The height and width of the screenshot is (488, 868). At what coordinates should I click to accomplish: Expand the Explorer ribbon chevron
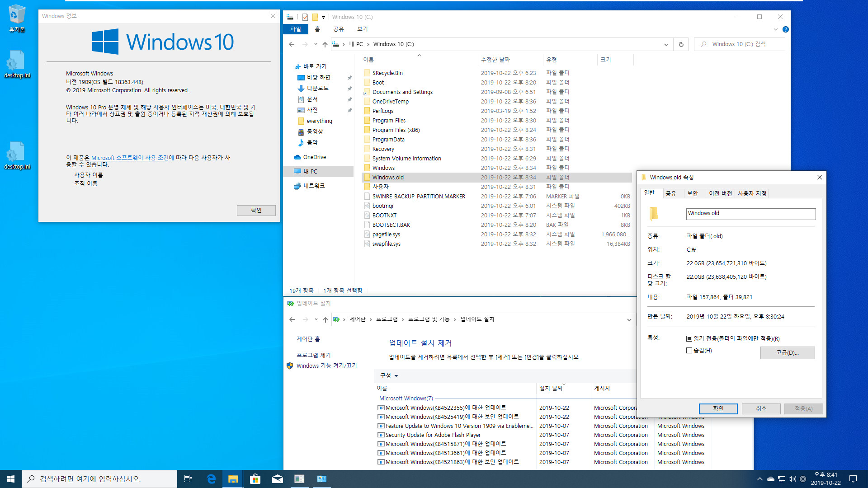point(776,29)
